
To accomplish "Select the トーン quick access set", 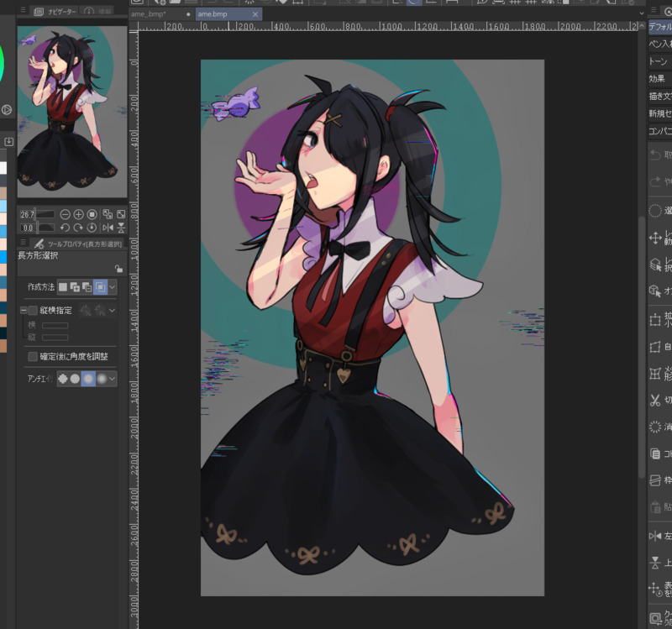I will 660,61.
